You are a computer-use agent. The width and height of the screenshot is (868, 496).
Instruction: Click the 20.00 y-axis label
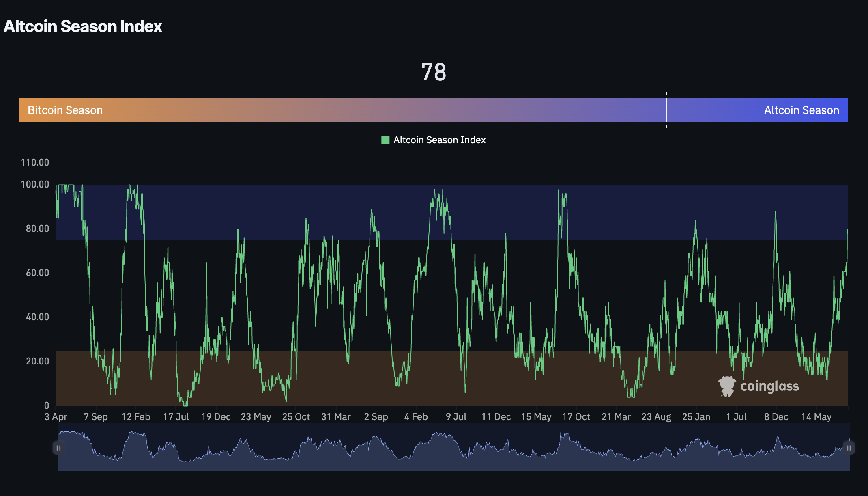pyautogui.click(x=37, y=361)
